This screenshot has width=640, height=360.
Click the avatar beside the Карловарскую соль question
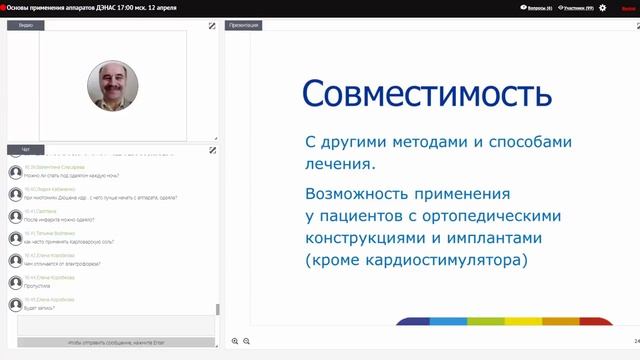[x=16, y=238]
